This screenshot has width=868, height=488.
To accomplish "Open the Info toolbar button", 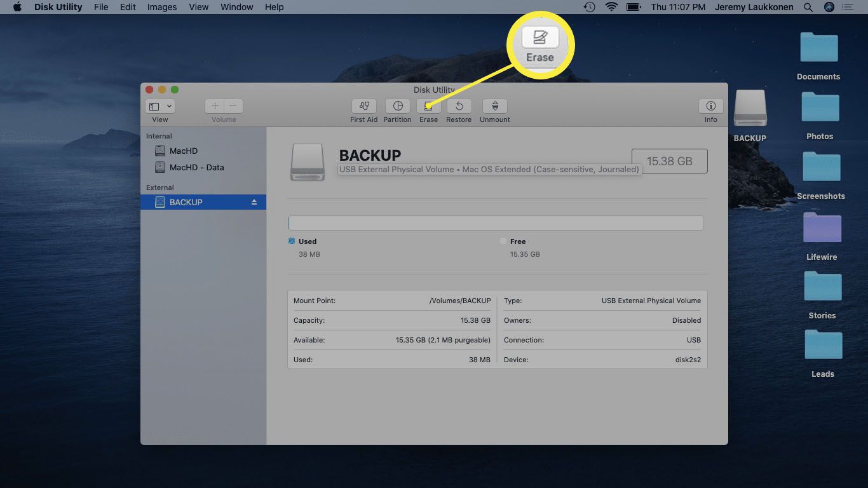I will click(x=710, y=106).
